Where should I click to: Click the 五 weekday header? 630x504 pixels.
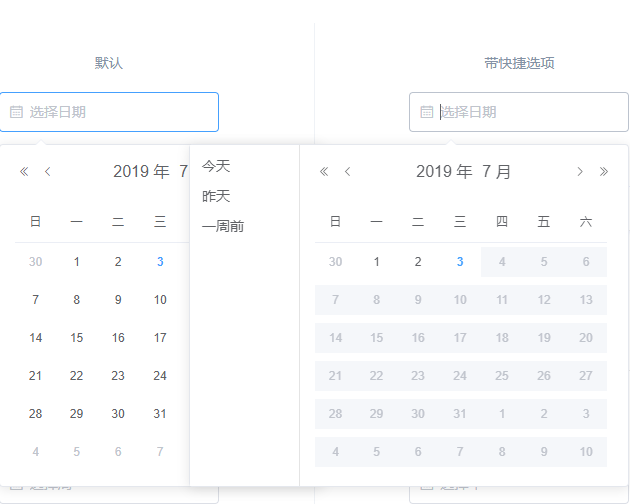pyautogui.click(x=544, y=221)
